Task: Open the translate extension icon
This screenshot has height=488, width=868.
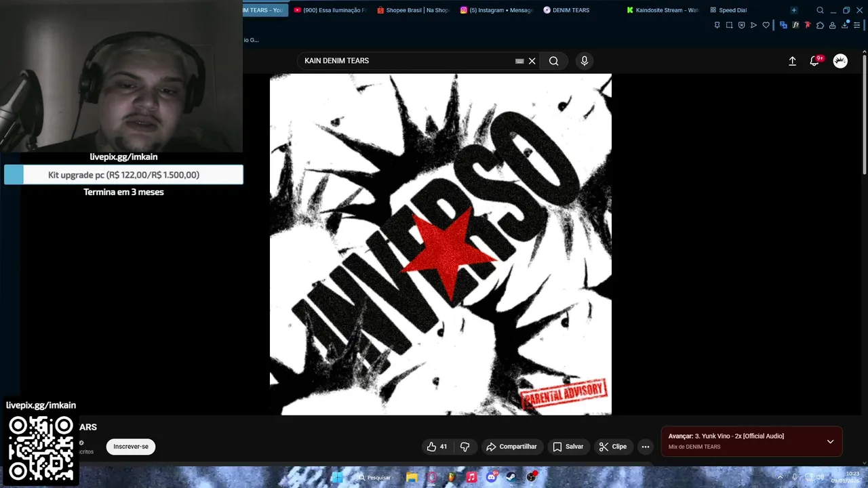Action: coord(783,25)
